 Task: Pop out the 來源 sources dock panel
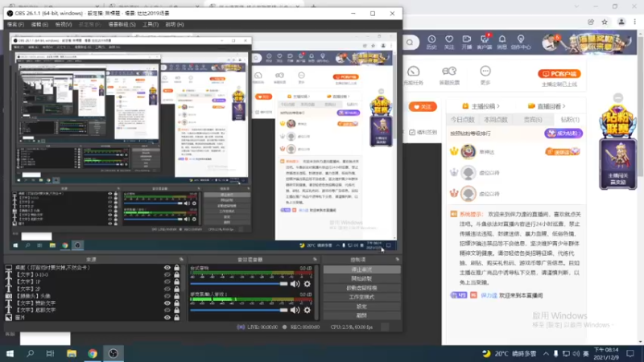coord(181,259)
